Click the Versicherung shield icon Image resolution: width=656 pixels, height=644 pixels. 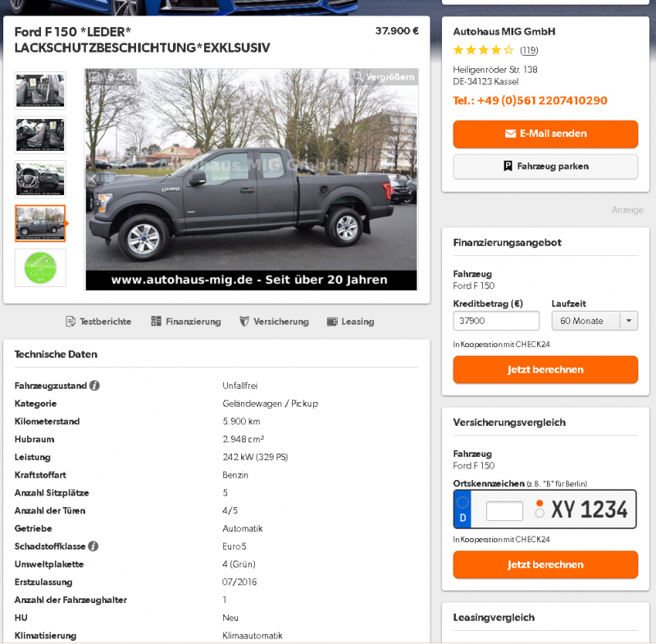pyautogui.click(x=244, y=322)
